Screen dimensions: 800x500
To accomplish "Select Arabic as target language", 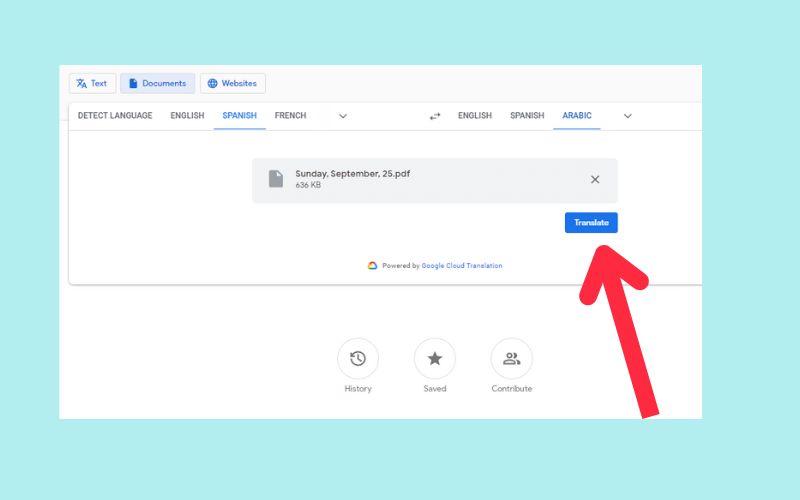I will 577,116.
